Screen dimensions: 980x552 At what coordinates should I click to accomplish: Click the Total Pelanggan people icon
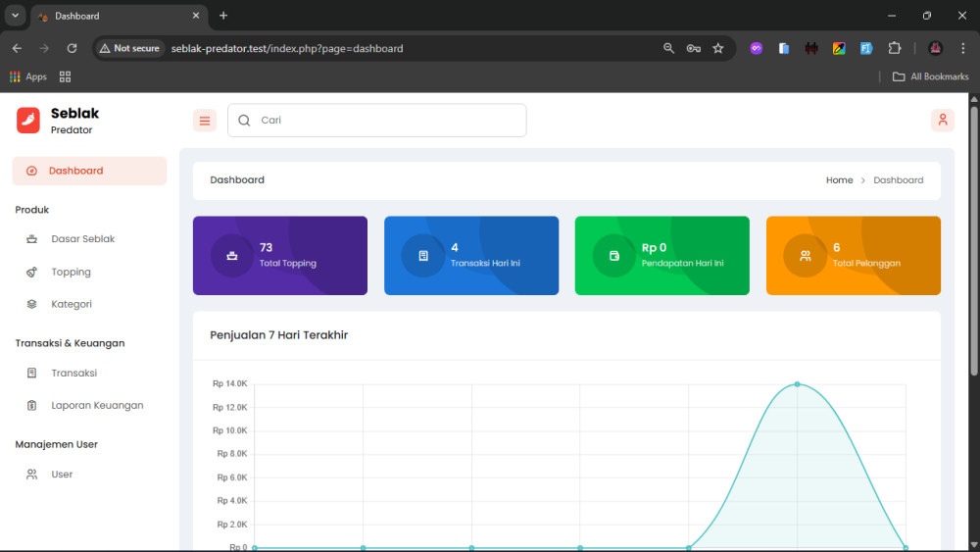pyautogui.click(x=805, y=256)
